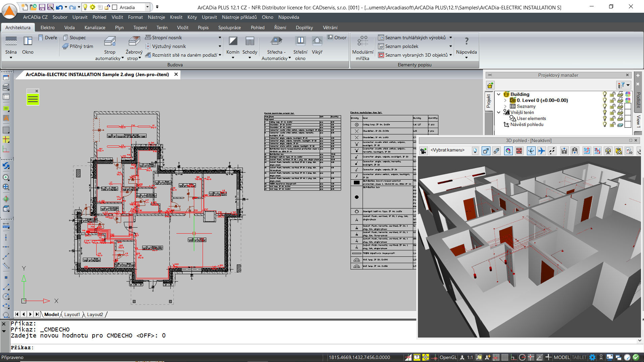Enable walk mode footsteps in 3D view
Viewport: 644px width, 362px height.
552,151
